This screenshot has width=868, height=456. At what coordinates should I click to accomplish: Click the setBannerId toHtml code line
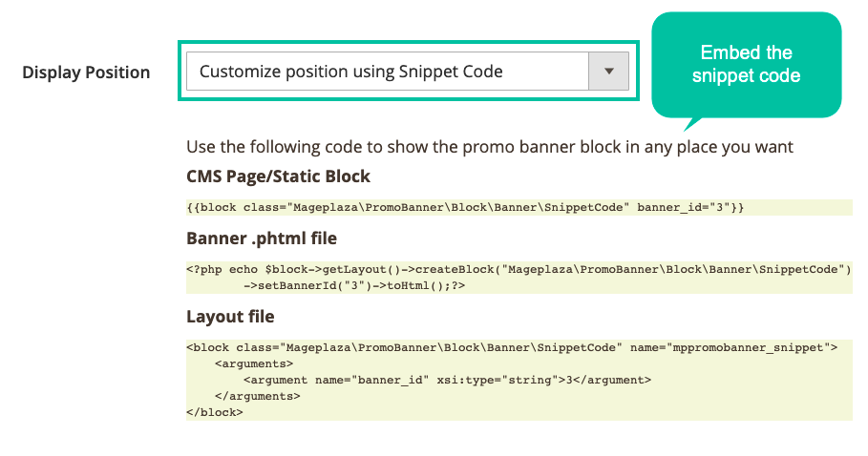[354, 286]
